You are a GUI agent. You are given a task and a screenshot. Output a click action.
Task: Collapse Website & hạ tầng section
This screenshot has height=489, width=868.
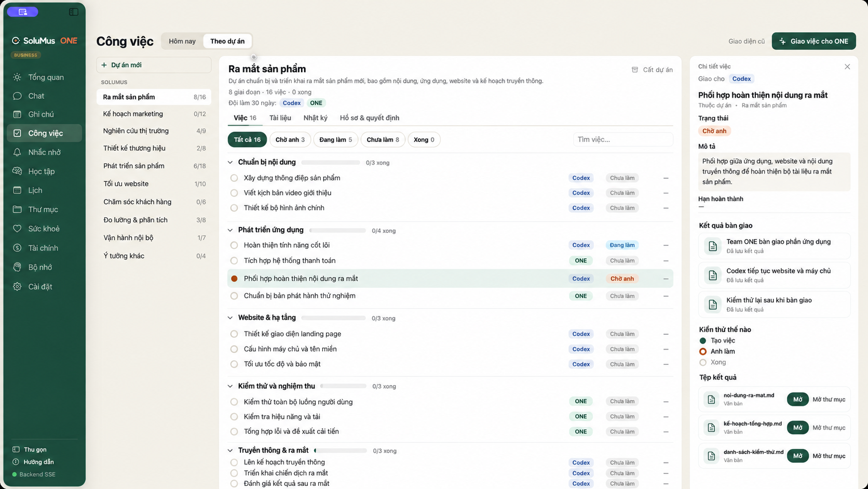[x=230, y=318]
